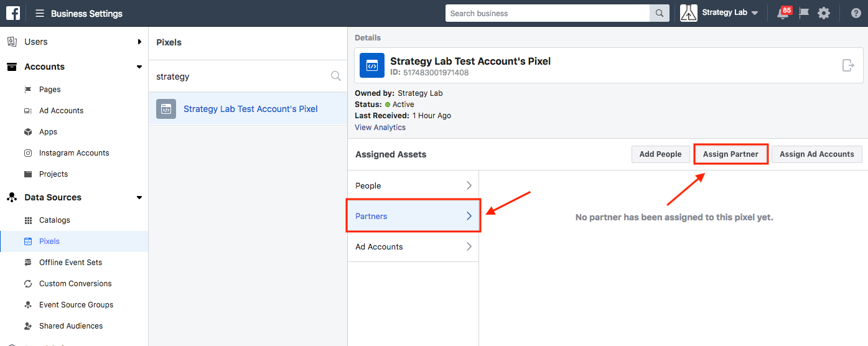The image size is (868, 346).
Task: Click the Accounts archive icon in sidebar
Action: pos(11,67)
